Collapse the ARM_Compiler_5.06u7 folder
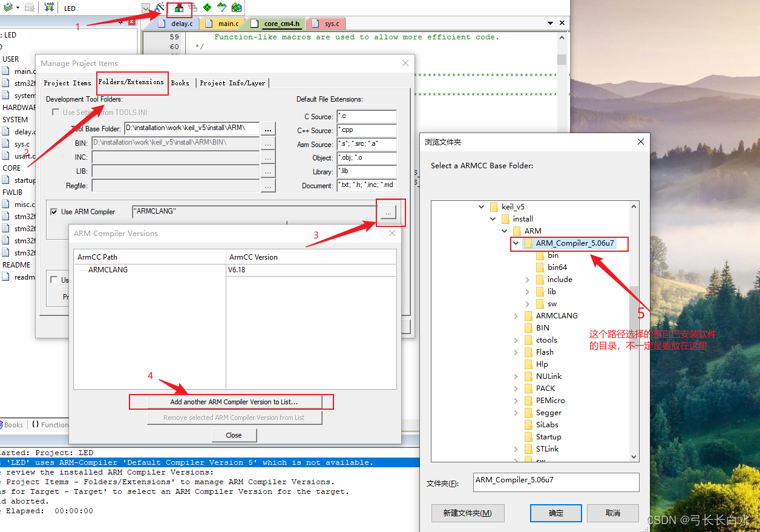This screenshot has width=760, height=532. [516, 243]
